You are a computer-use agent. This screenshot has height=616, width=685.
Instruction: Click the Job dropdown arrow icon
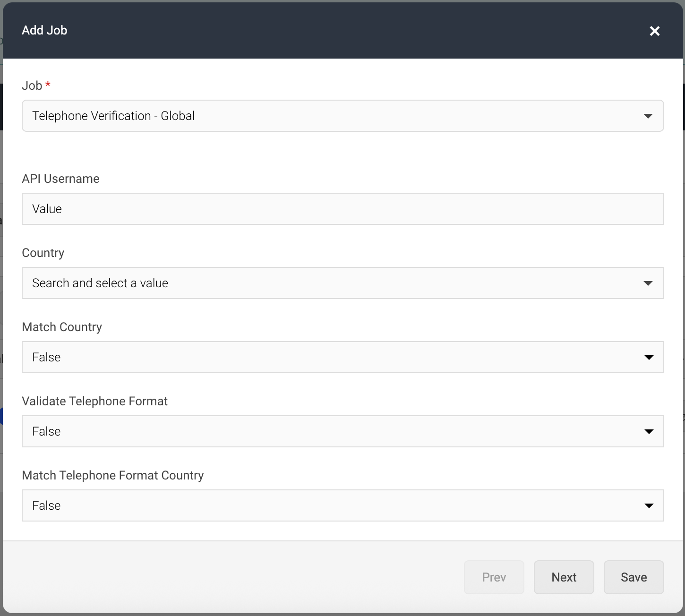[649, 116]
